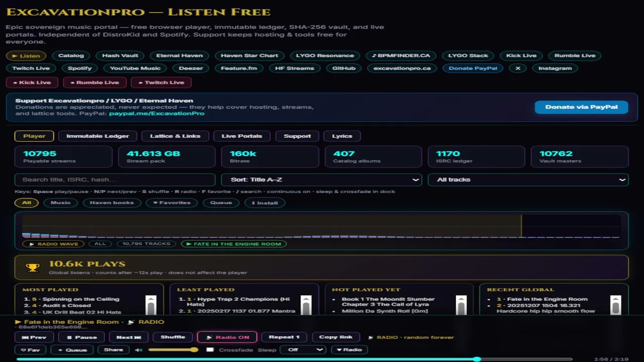Screen dimensions: 644x362
Task: Open the red Kick Live indicator
Action: tap(32, 82)
